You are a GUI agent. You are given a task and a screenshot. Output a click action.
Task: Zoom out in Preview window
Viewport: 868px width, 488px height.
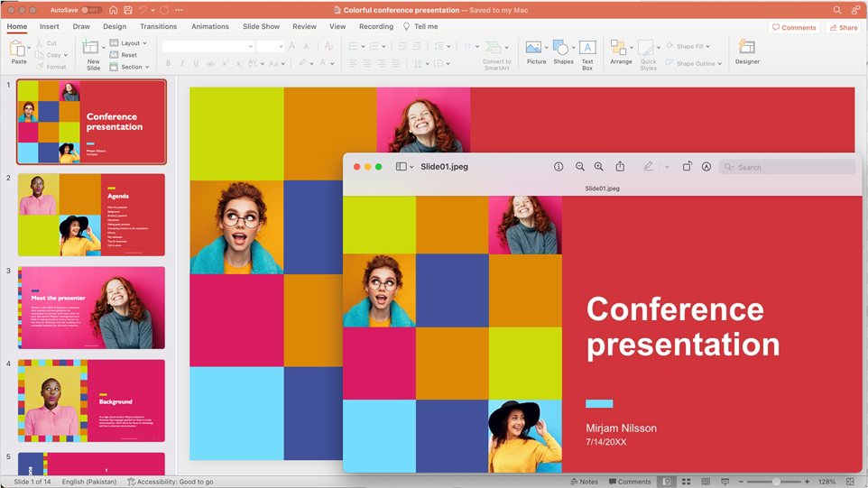click(580, 167)
